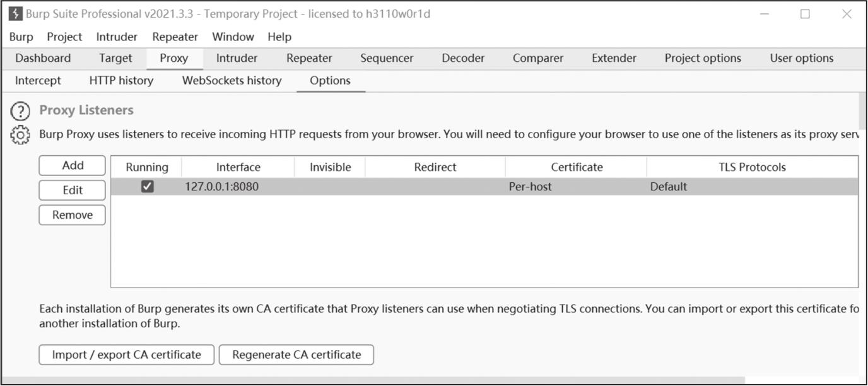Open the Proxy Listeners help icon
This screenshot has width=868, height=386.
tap(20, 112)
